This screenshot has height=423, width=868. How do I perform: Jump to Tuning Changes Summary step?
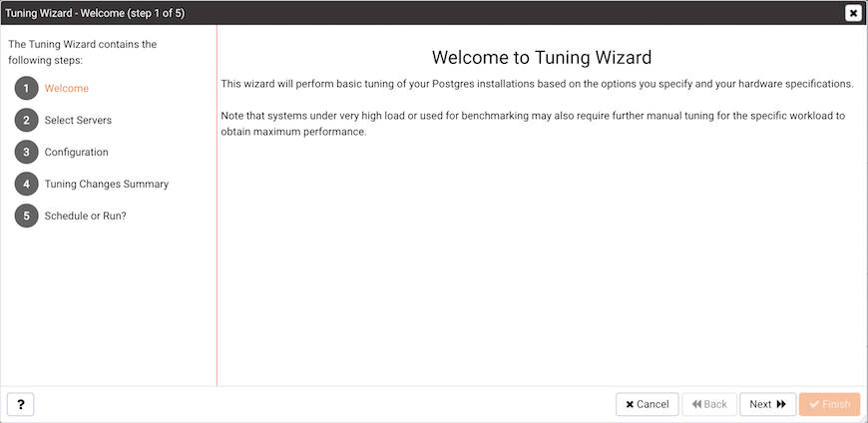point(107,184)
